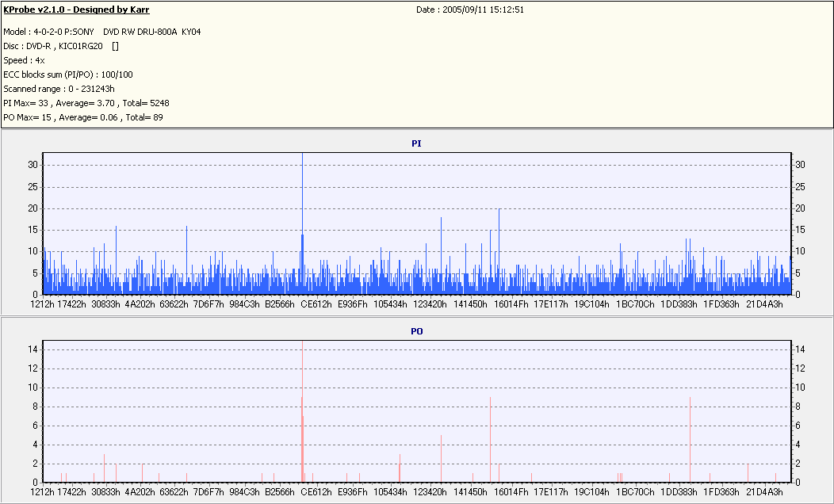Click '1212h' on the PI chart x-axis
This screenshot has height=504, width=834.
tap(42, 304)
